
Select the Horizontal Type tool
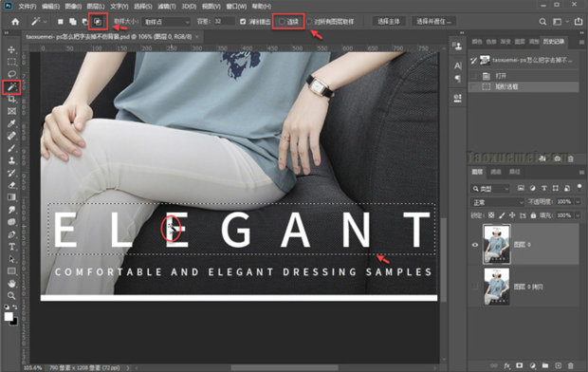pos(11,247)
